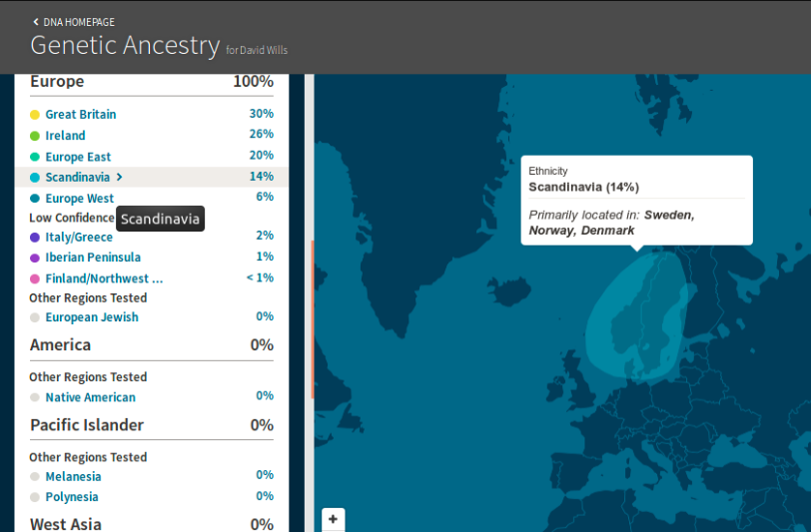Screen dimensions: 811x532
Task: Click the pink Finland/Northwest color dot
Action: coord(35,279)
